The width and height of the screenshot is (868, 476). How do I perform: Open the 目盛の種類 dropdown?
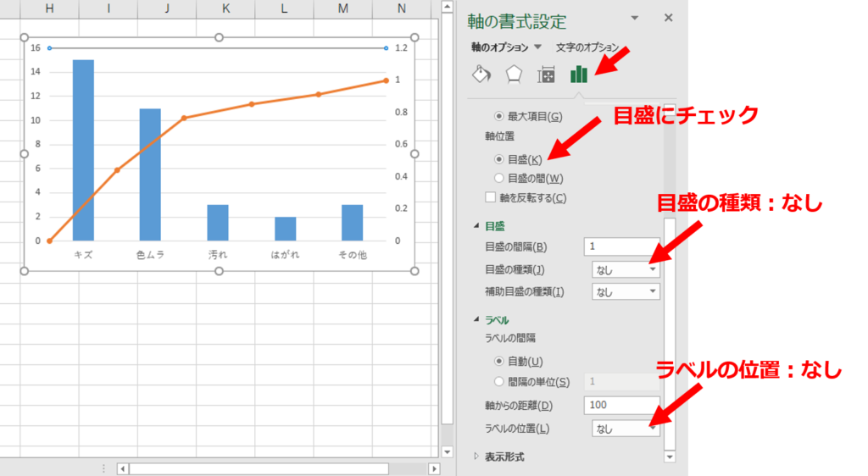(x=626, y=270)
